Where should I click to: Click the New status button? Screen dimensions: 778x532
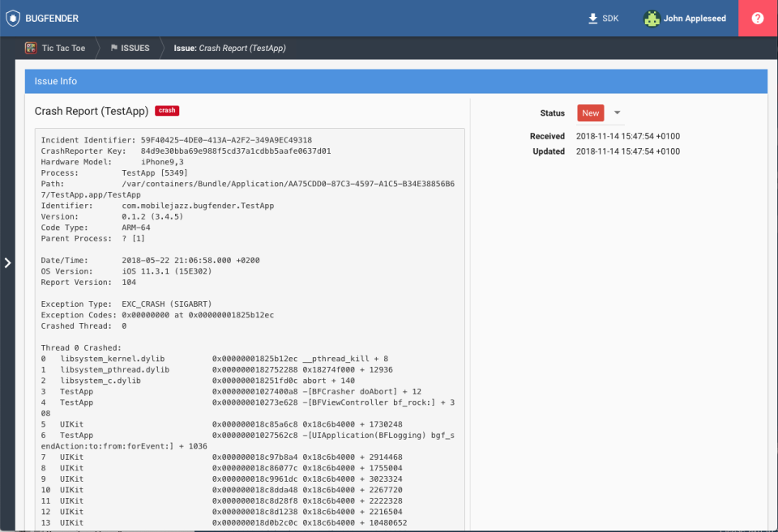590,113
